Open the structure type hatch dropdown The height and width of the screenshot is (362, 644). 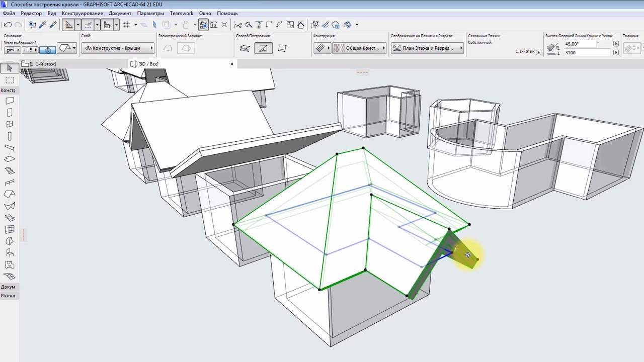[x=322, y=48]
